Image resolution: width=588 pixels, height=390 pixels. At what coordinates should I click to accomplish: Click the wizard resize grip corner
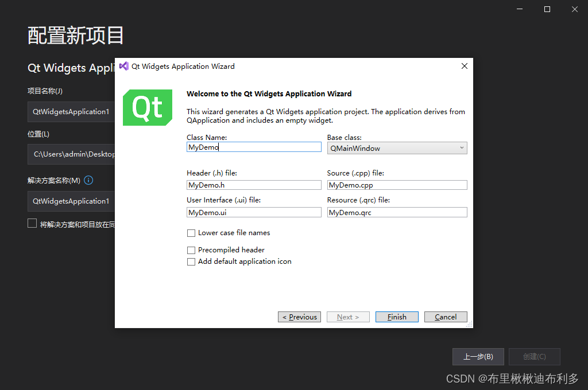click(x=470, y=325)
